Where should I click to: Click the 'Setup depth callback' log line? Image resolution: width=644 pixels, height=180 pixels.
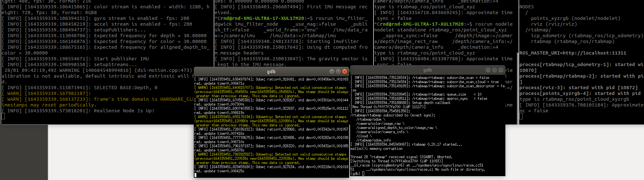pyautogui.click(x=400, y=103)
